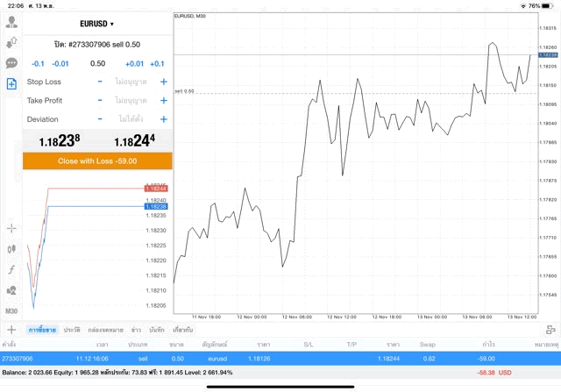This screenshot has width=561, height=392.
Task: Decrease volume by -0.1
Action: click(x=39, y=63)
